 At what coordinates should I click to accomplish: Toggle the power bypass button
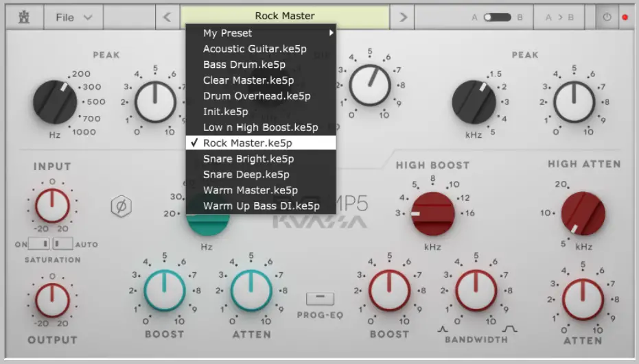[x=607, y=17]
